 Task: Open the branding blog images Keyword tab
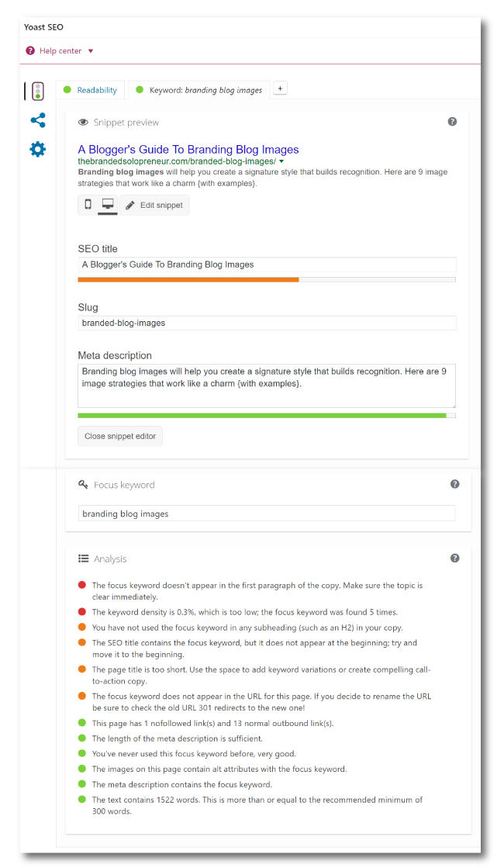click(203, 89)
